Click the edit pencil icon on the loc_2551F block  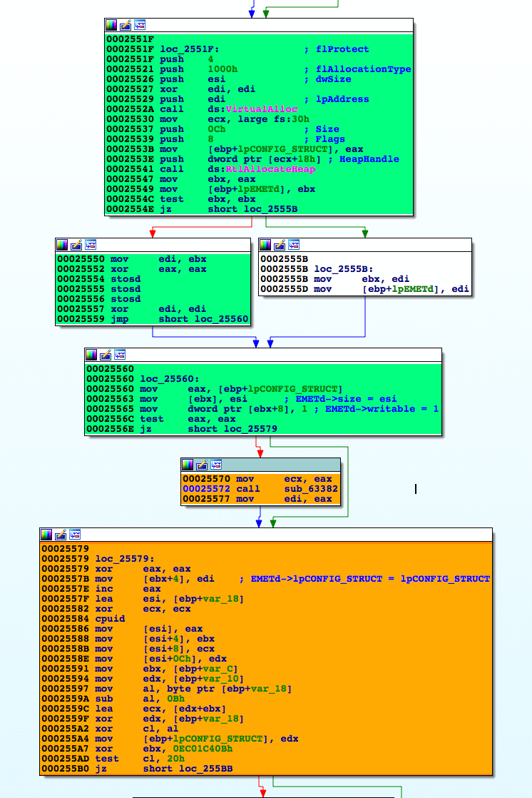point(126,25)
